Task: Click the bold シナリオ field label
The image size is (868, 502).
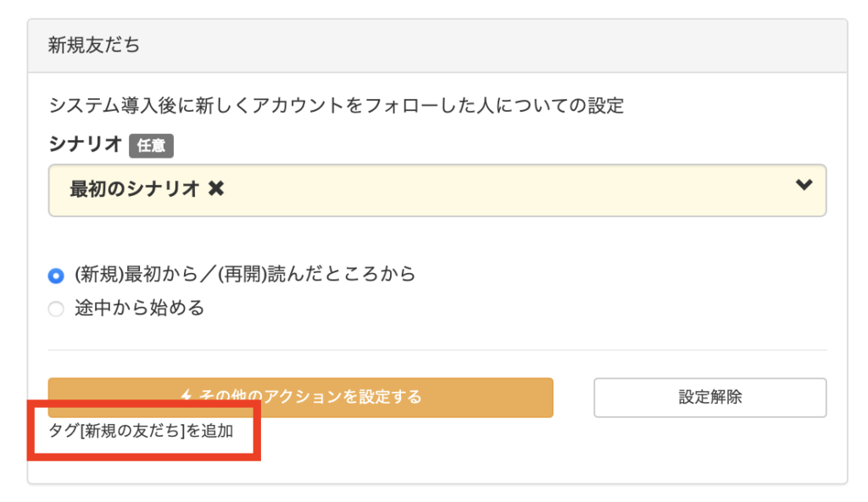Action: point(86,145)
